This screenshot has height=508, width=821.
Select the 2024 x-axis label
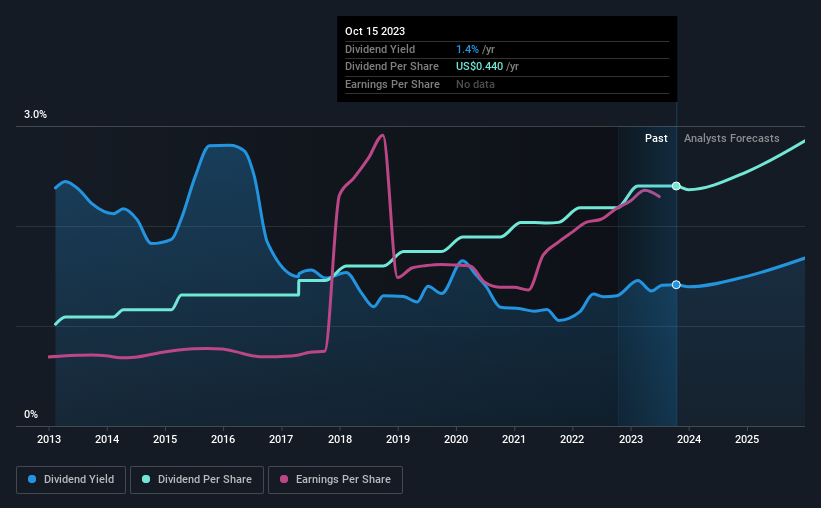tap(689, 439)
